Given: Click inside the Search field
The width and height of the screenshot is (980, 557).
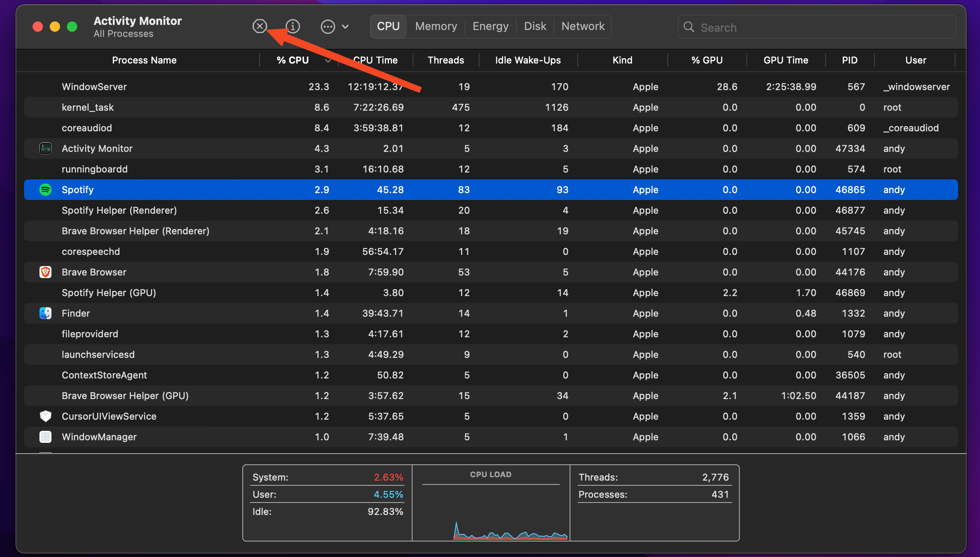Looking at the screenshot, I should [815, 27].
